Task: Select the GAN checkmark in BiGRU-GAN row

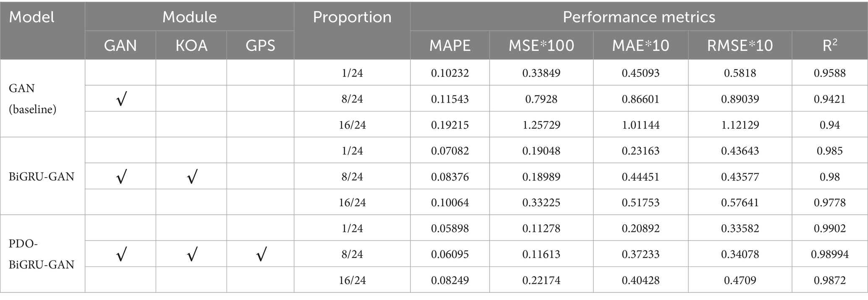Action: (121, 177)
